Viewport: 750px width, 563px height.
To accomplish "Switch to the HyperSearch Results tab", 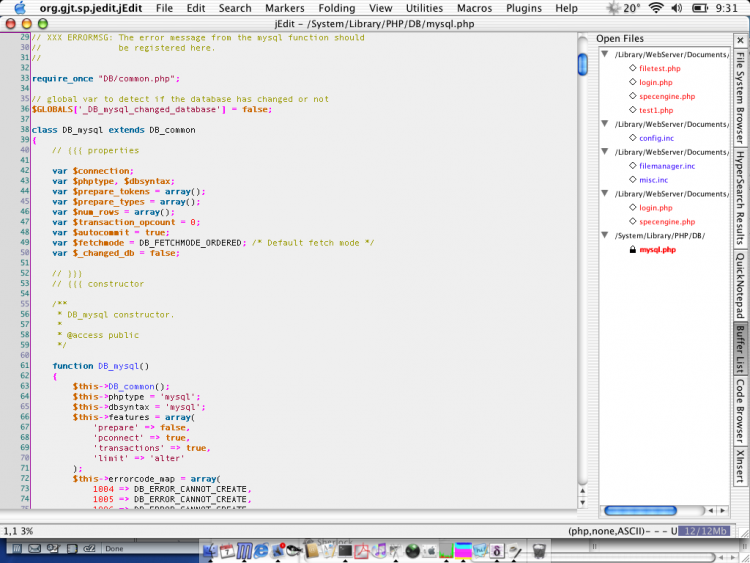I will (740, 198).
